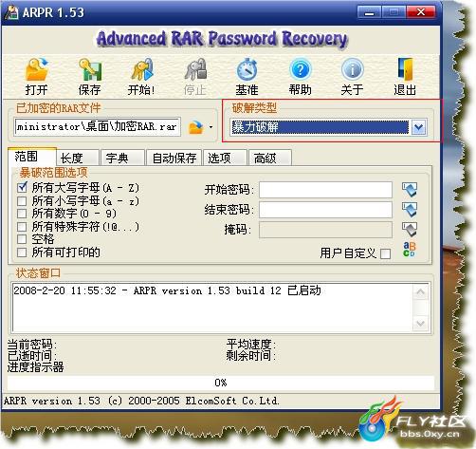The width and height of the screenshot is (476, 449).
Task: Click the greyed 停止 (Stop) icon
Action: pos(195,69)
